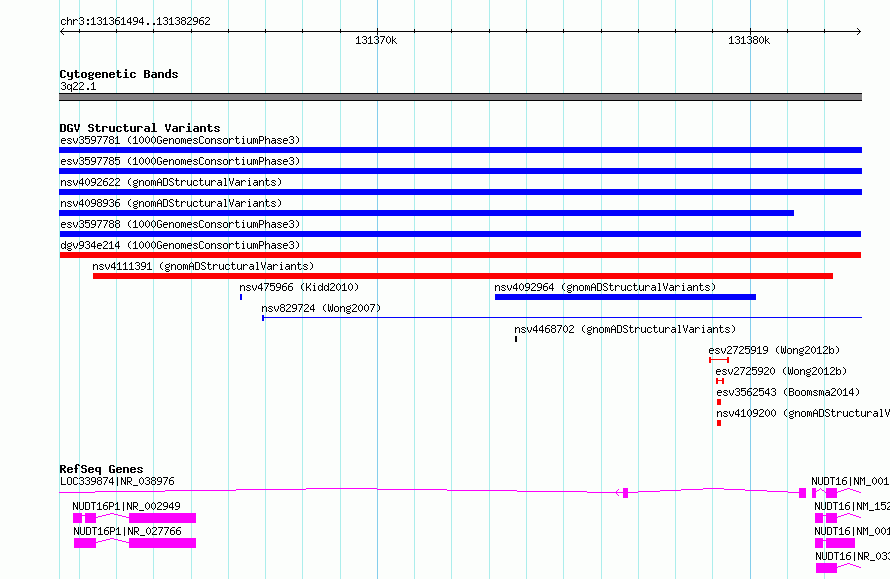Click the 3q22.1 band label
Image resolution: width=890 pixels, height=579 pixels.
[x=78, y=86]
